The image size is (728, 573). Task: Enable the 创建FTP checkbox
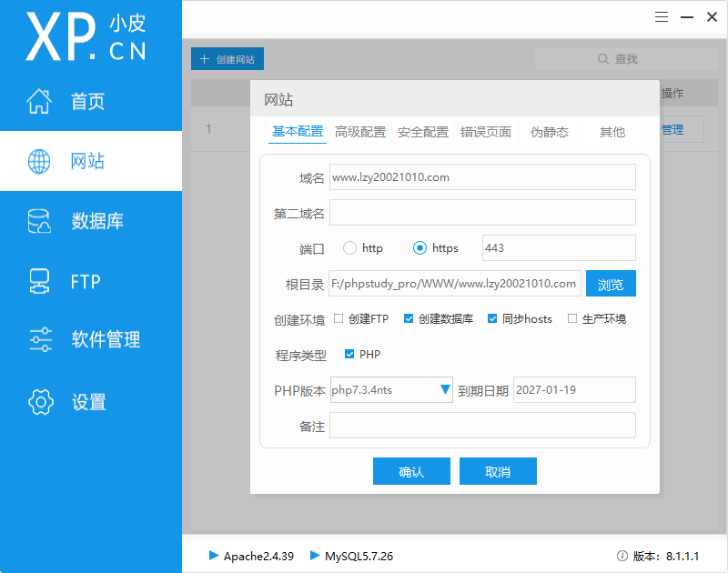(x=339, y=318)
